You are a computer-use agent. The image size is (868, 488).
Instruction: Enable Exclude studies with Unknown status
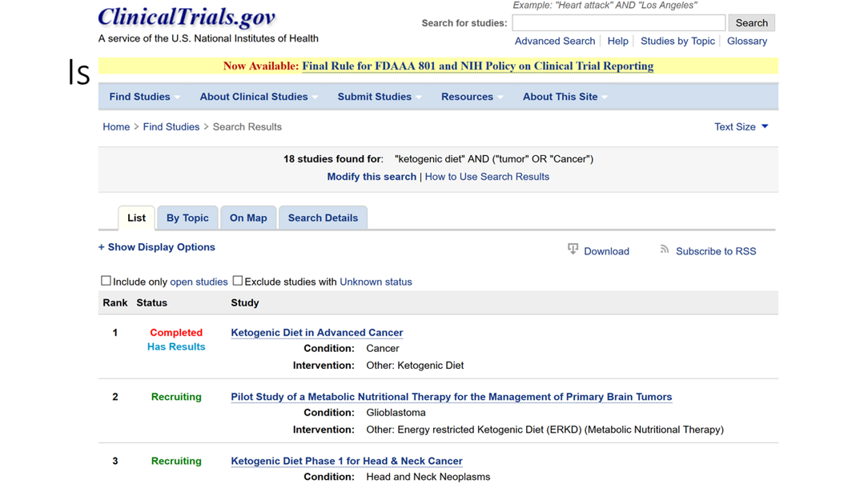(x=238, y=281)
